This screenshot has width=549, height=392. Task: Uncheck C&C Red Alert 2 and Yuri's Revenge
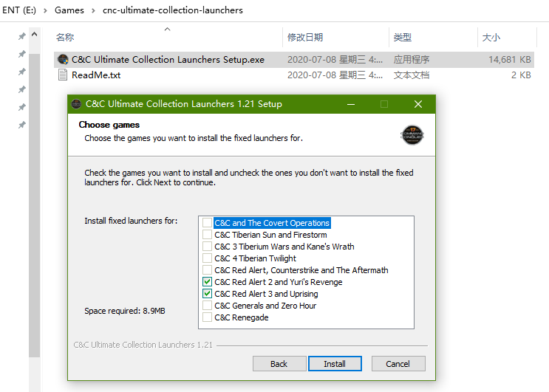pos(207,282)
